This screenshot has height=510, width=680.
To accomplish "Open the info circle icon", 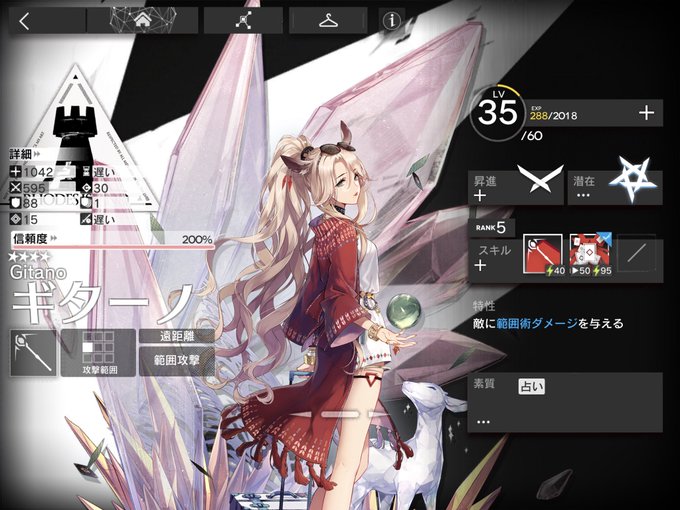I will click(392, 20).
